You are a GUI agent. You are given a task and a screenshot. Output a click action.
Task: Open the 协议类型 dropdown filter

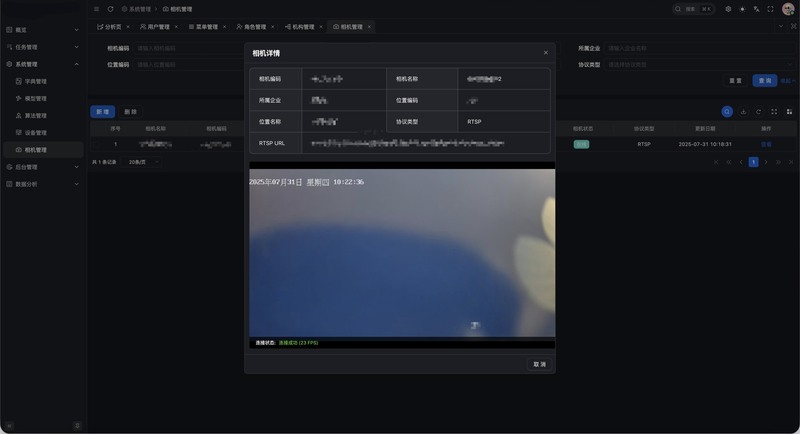[699, 65]
